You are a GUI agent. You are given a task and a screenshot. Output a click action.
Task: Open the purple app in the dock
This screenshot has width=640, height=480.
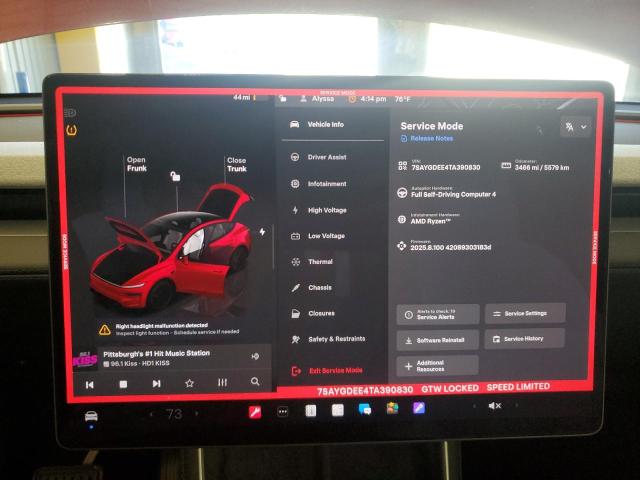click(418, 408)
